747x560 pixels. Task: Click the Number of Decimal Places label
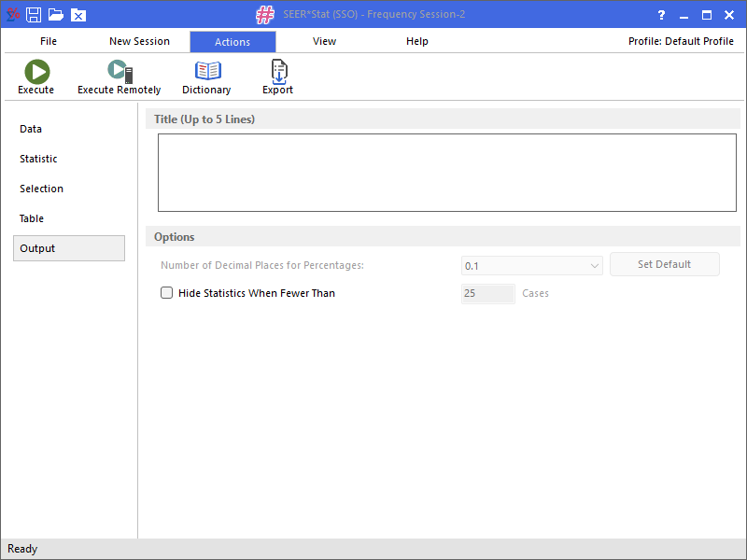click(x=262, y=265)
